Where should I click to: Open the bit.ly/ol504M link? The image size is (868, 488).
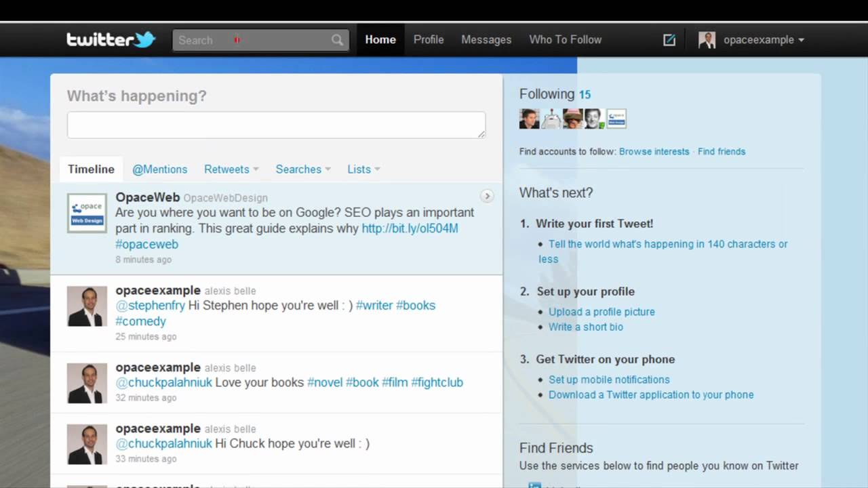click(x=410, y=228)
